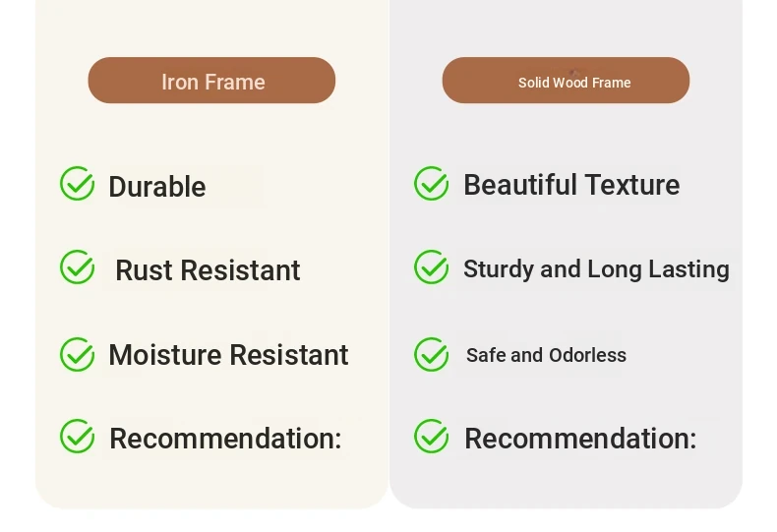Viewport: 777px width, 532px height.
Task: Select the Solid Wood Frame pill button
Action: point(566,81)
